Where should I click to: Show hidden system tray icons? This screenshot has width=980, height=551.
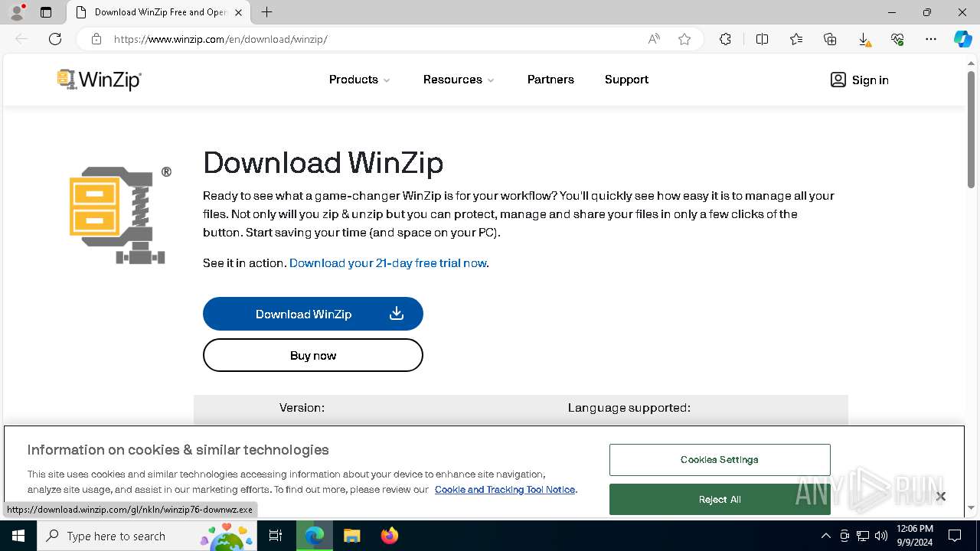point(825,536)
